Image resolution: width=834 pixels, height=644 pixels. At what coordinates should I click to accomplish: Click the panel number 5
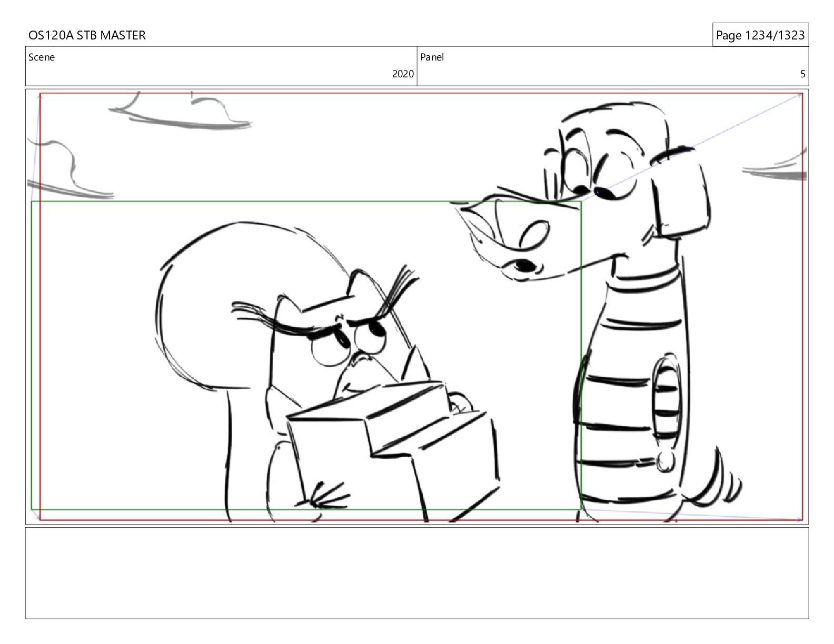coord(803,74)
